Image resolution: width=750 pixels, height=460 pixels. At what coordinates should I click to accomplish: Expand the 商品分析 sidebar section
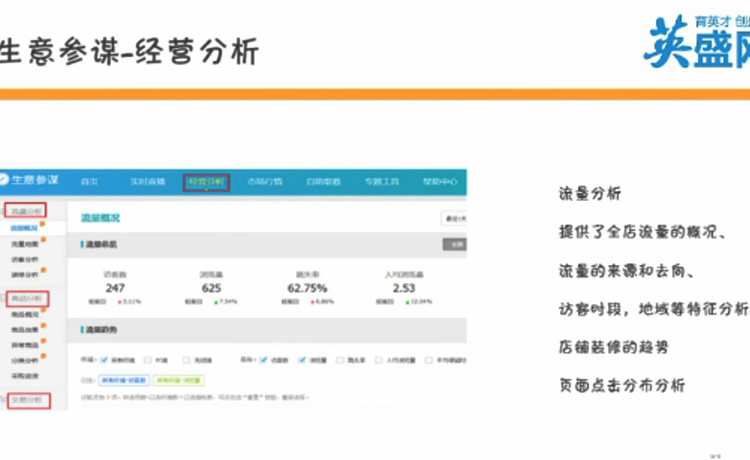point(26,298)
